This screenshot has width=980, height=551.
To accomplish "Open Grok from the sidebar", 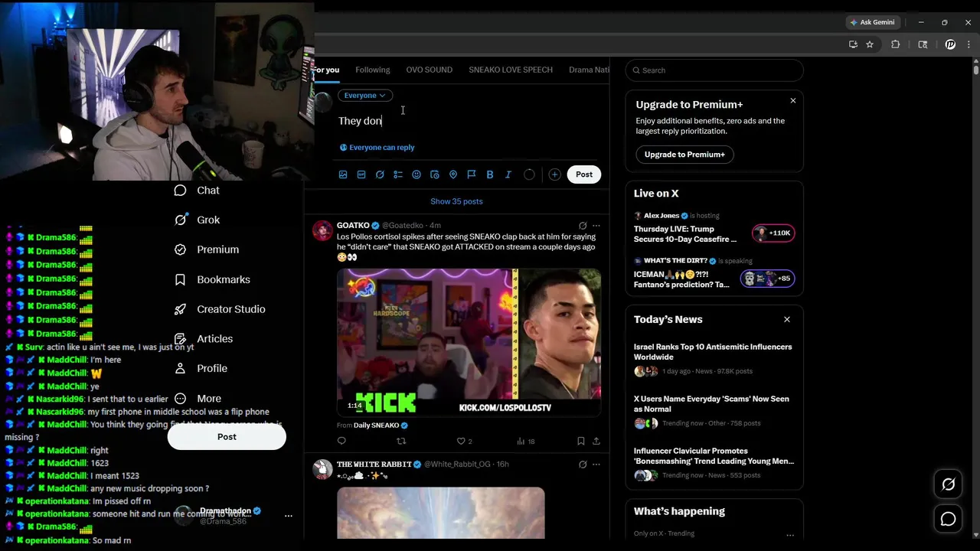I will click(x=197, y=220).
